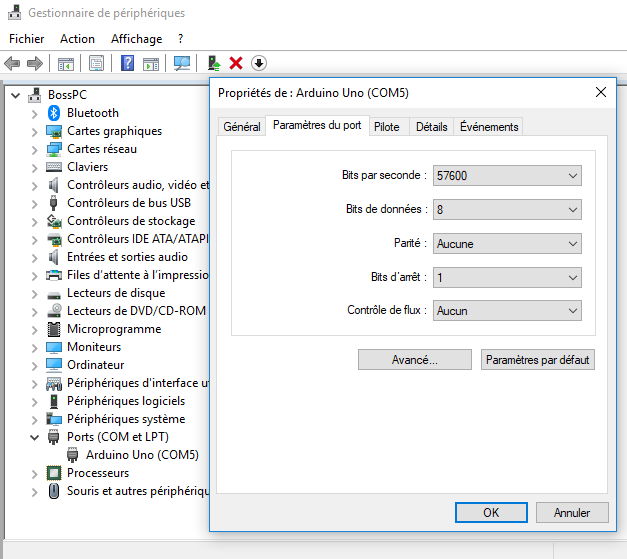Click the Microprogramme chip icon
627x559 pixels.
(x=54, y=329)
